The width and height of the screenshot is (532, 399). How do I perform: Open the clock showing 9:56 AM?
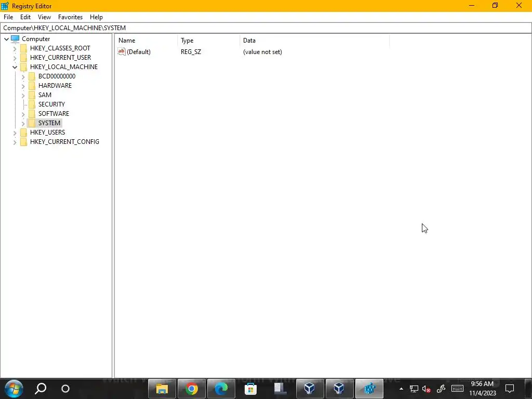tap(482, 389)
